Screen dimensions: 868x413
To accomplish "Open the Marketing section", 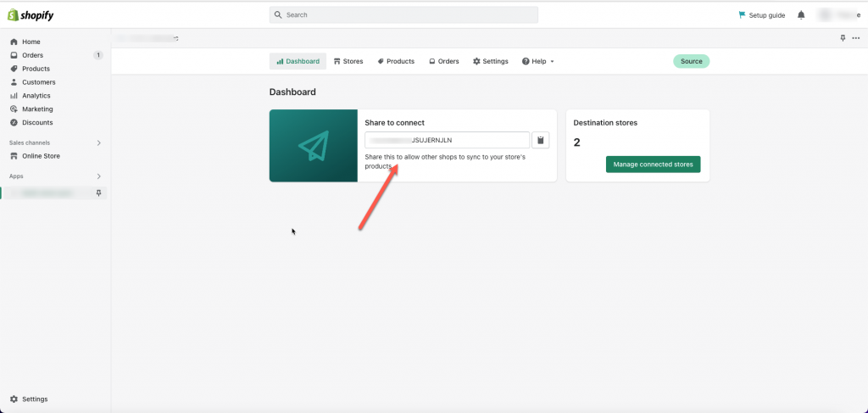I will [37, 109].
